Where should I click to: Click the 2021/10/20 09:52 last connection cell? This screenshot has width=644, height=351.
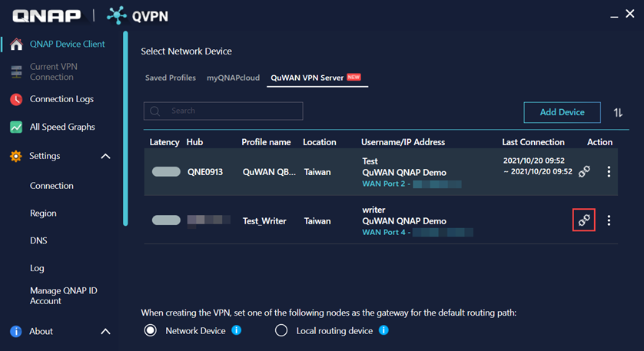click(x=538, y=166)
